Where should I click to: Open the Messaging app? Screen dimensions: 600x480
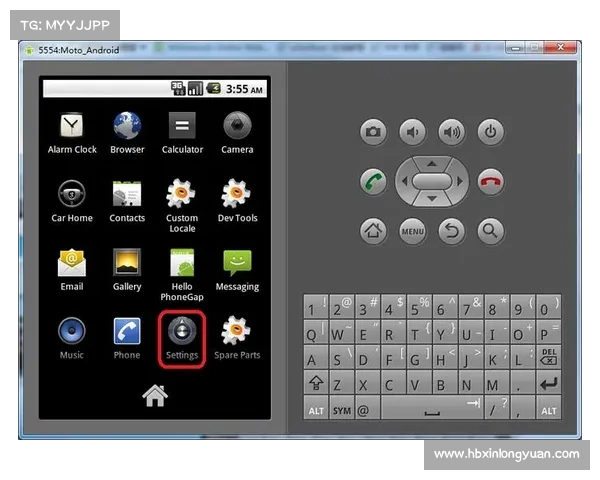(x=237, y=270)
